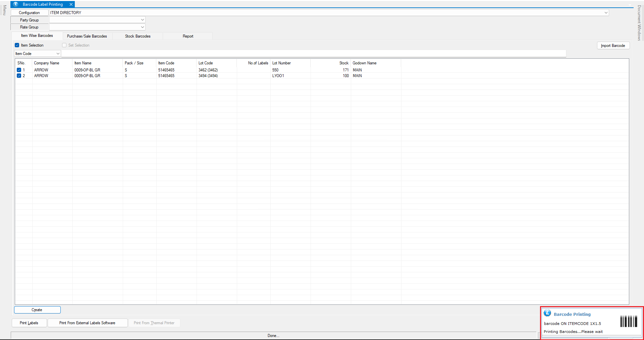Switch to Stock Barcodes tab

point(138,36)
